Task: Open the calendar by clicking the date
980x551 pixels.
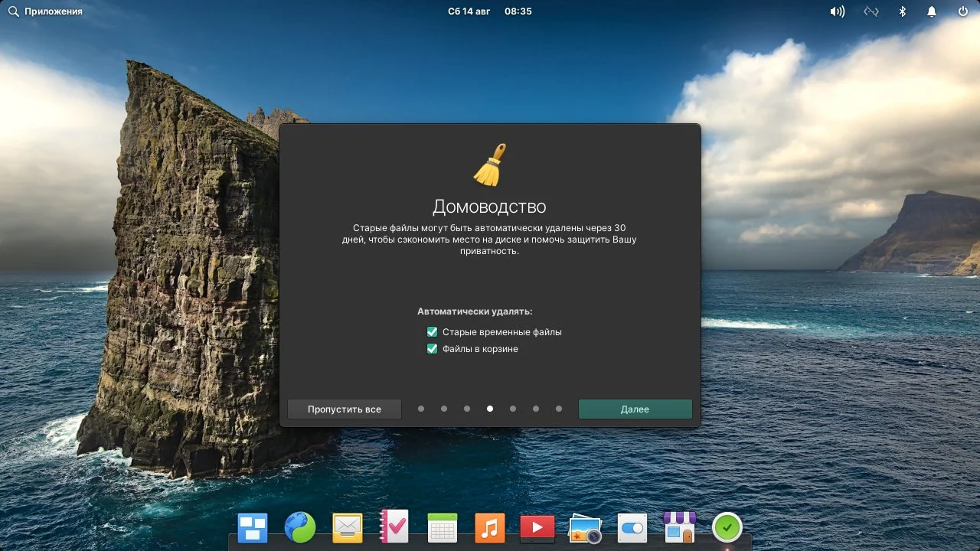Action: pyautogui.click(x=469, y=11)
